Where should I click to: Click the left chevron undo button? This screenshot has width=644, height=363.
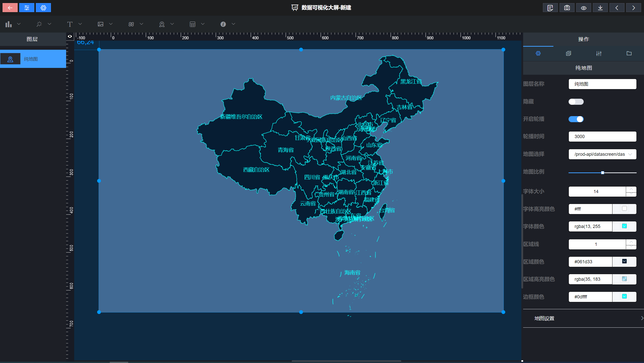tap(617, 8)
